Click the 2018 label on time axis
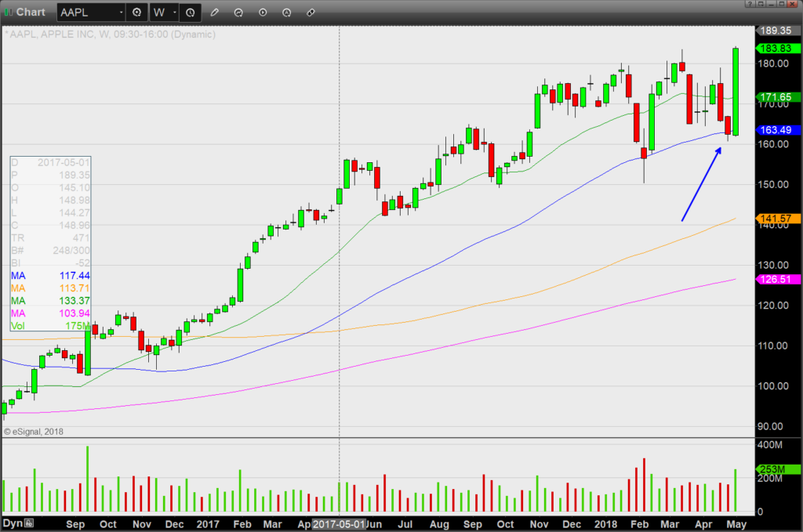 click(606, 524)
